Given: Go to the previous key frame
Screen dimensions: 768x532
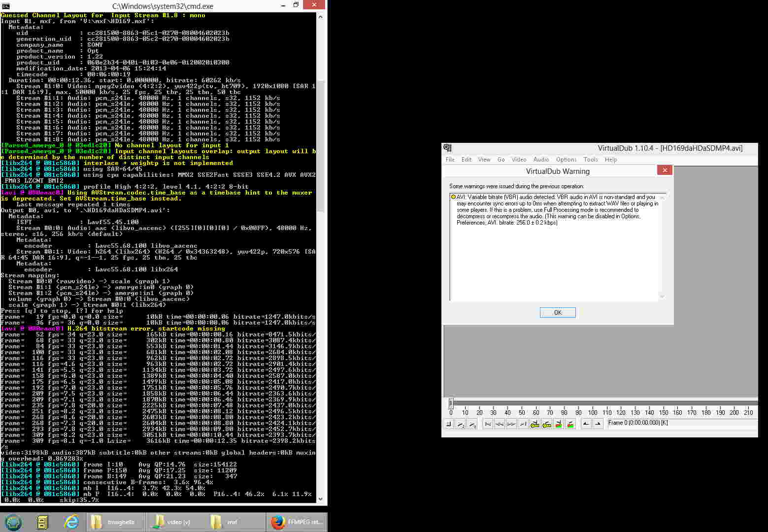Looking at the screenshot, I should pos(535,424).
